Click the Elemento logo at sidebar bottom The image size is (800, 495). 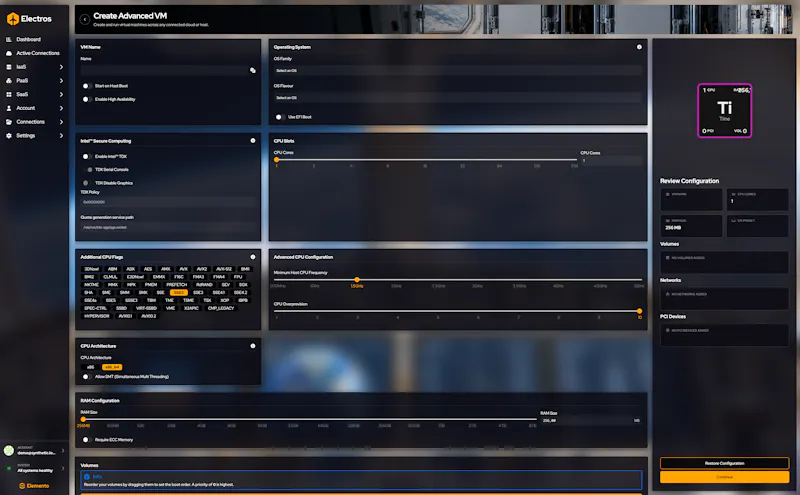[x=34, y=486]
